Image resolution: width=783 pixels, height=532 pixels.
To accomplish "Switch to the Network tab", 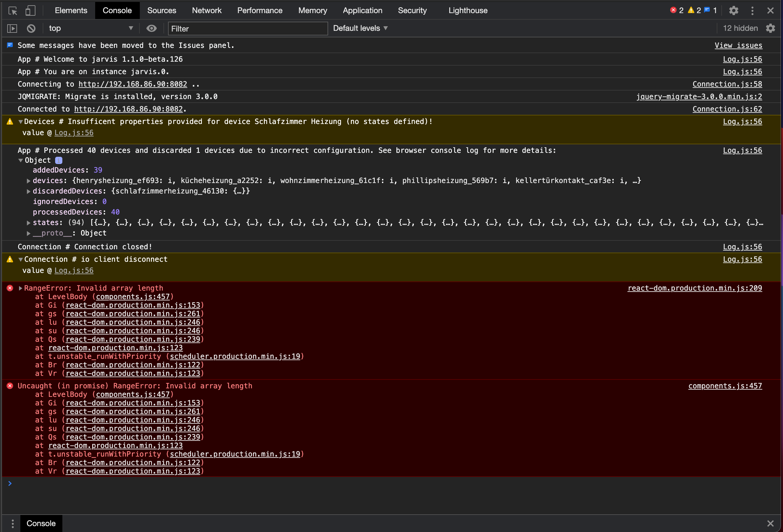I will point(206,11).
